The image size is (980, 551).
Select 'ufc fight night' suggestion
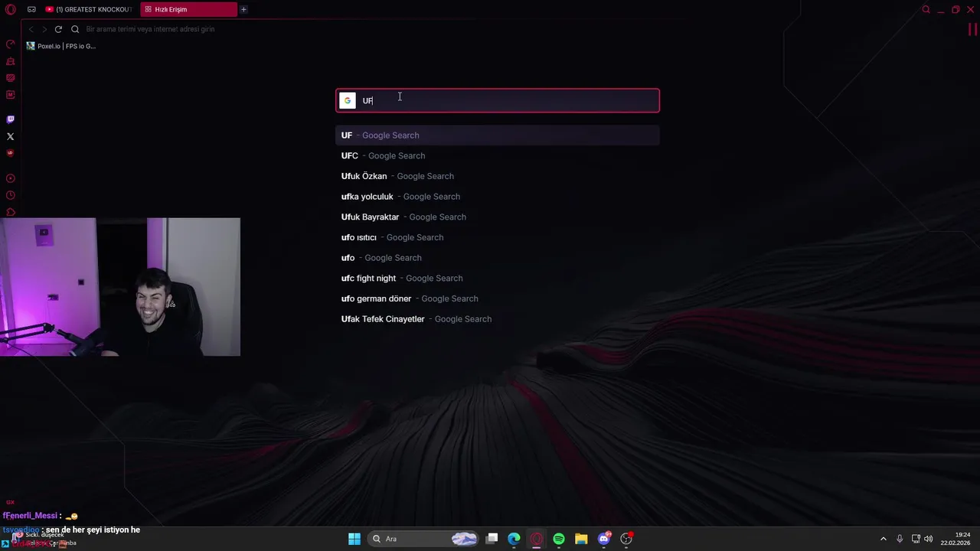(x=498, y=278)
